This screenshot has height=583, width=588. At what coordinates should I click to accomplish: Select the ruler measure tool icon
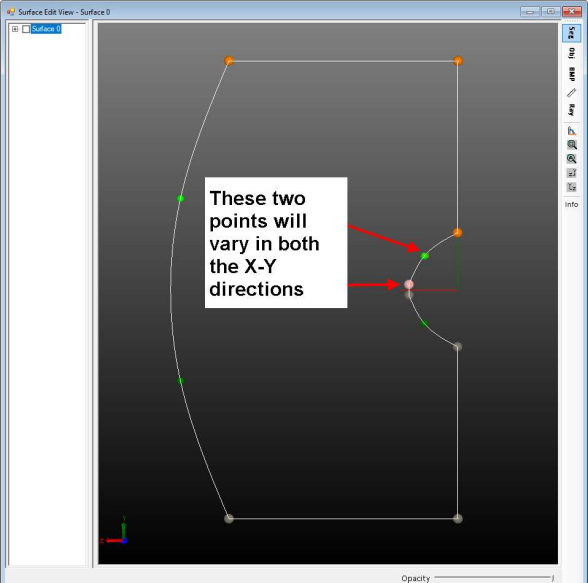(x=571, y=93)
